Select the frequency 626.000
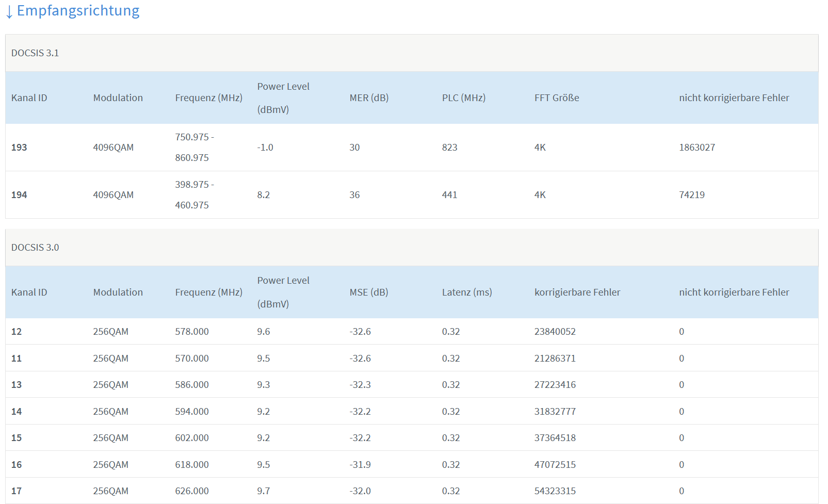Image resolution: width=828 pixels, height=504 pixels. click(x=192, y=491)
